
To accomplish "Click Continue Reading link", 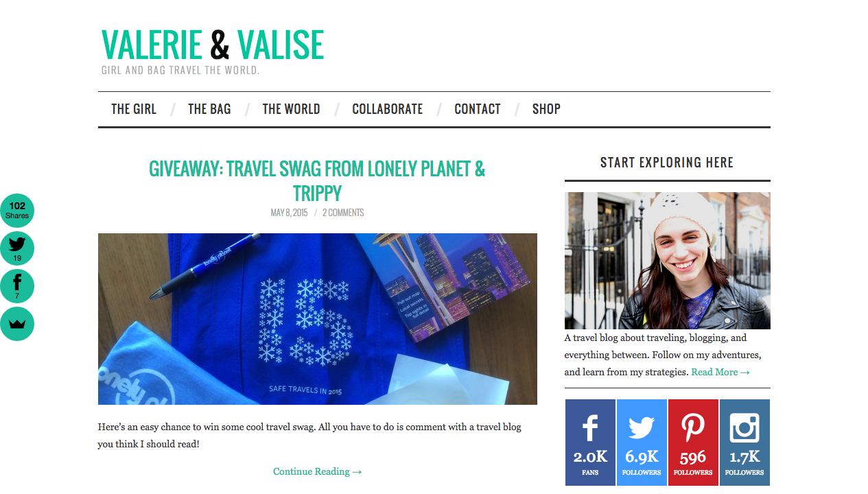I will (x=317, y=471).
